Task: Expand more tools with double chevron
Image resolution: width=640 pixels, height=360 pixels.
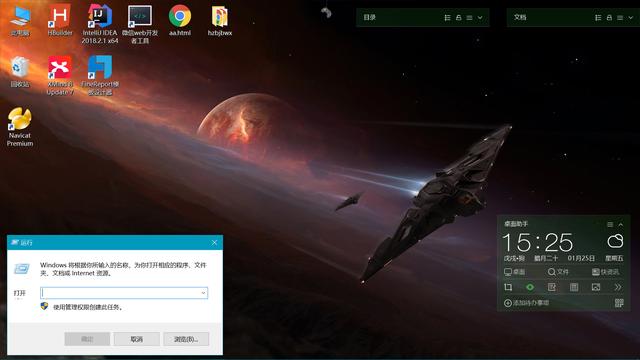Action: pyautogui.click(x=618, y=287)
